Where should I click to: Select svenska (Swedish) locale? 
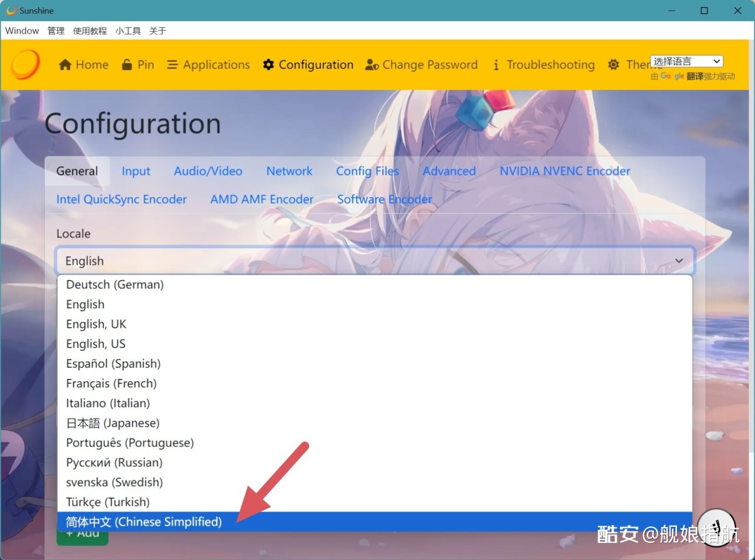[x=375, y=482]
